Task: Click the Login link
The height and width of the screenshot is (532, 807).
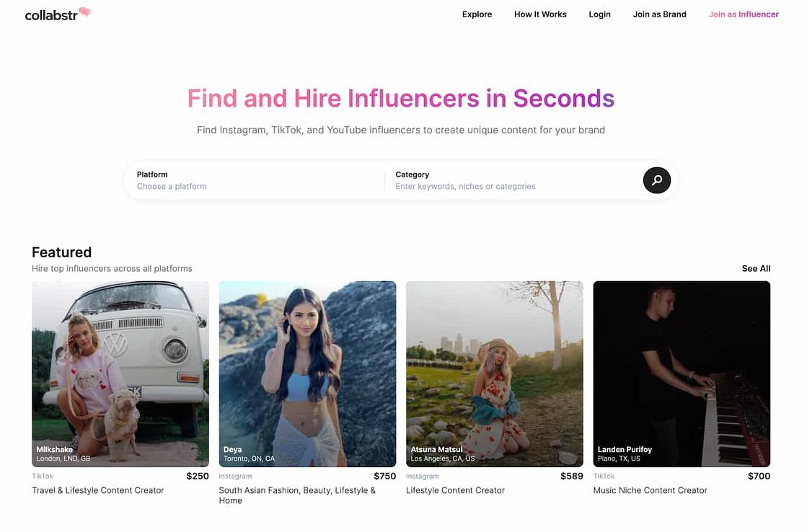Action: click(x=599, y=14)
